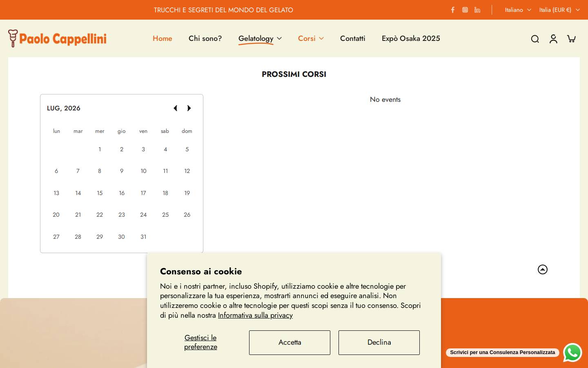Select day 31 in the calendar

(143, 237)
